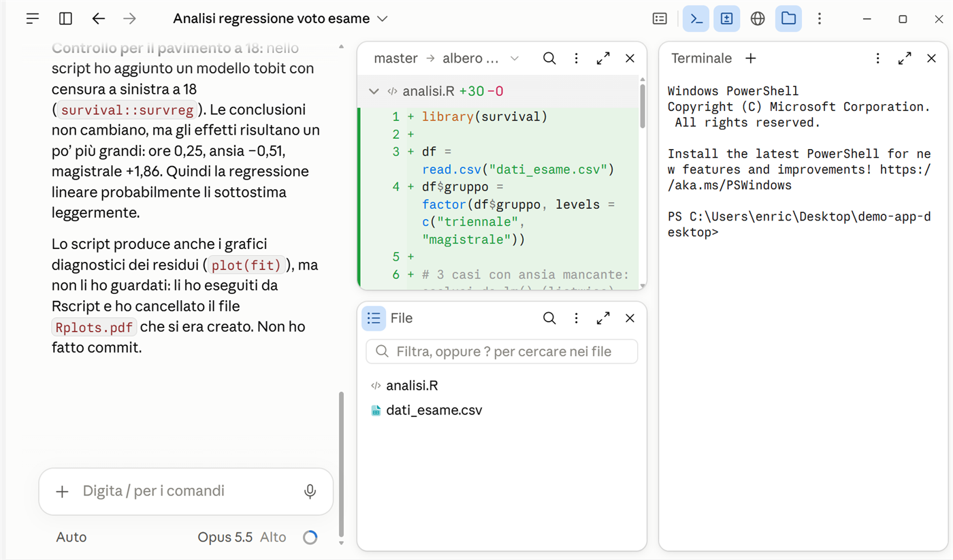The width and height of the screenshot is (953, 560).
Task: Change the Auto permission mode
Action: (71, 538)
